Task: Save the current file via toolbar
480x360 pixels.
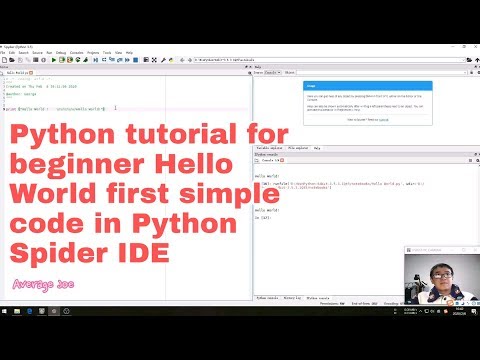Action: (20, 60)
